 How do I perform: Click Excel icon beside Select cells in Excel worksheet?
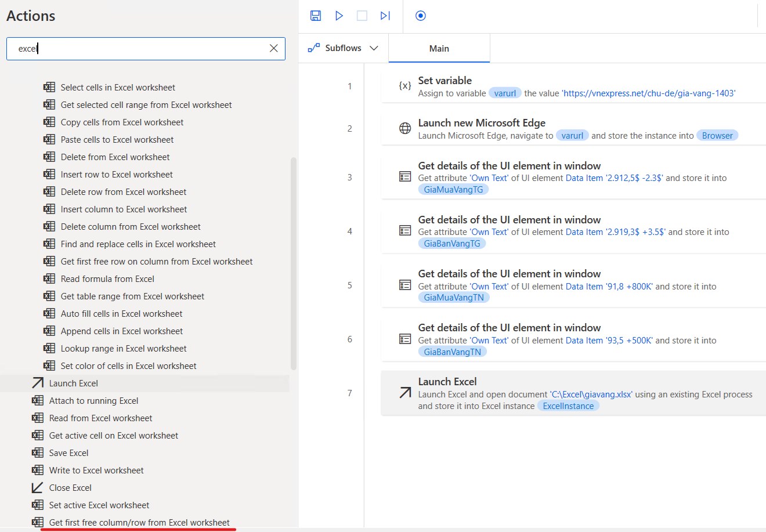49,87
